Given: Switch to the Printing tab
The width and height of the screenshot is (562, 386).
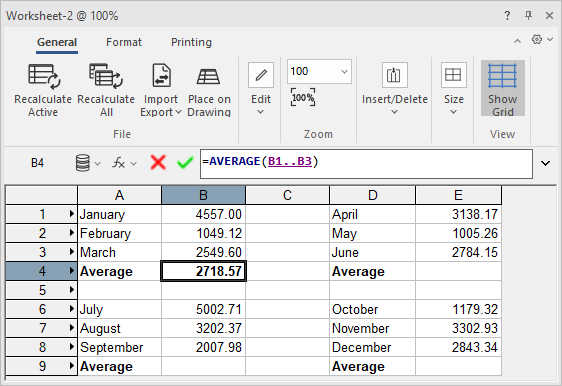Looking at the screenshot, I should pyautogui.click(x=191, y=42).
